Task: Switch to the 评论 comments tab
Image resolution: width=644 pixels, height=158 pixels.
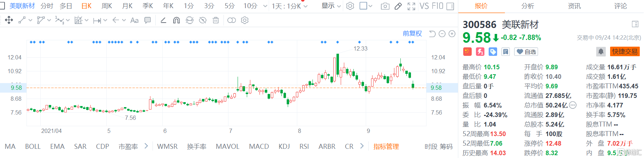Action: pyautogui.click(x=620, y=6)
